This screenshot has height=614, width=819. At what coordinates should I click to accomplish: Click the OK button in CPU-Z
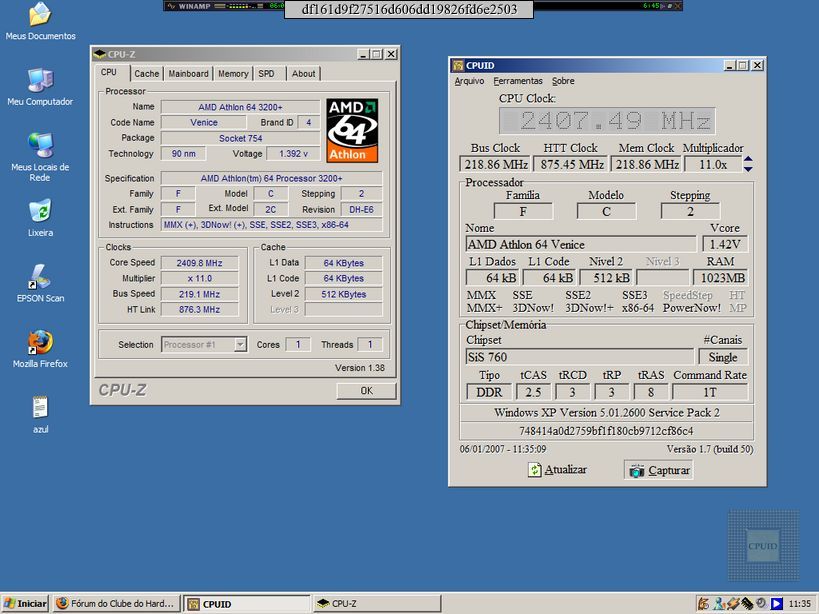point(366,391)
